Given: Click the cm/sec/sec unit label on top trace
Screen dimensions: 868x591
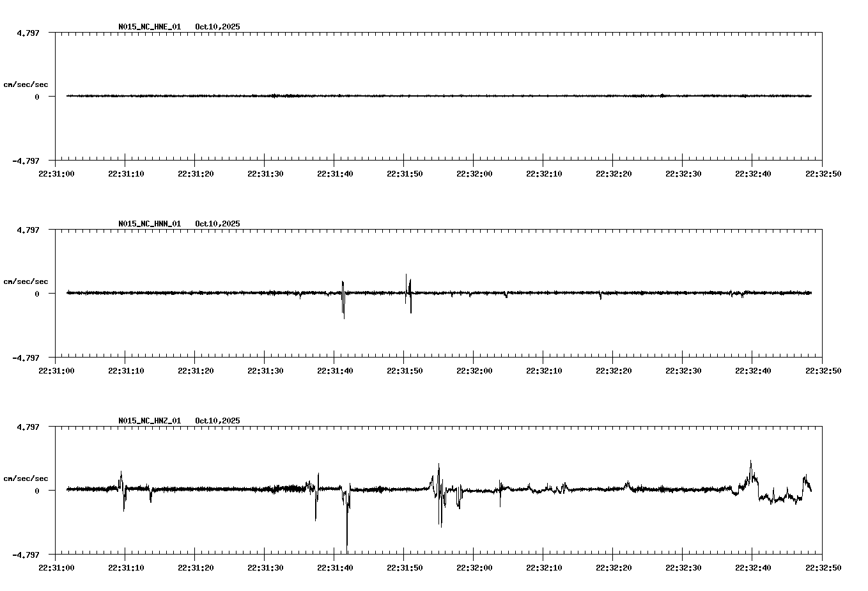Looking at the screenshot, I should [x=26, y=83].
